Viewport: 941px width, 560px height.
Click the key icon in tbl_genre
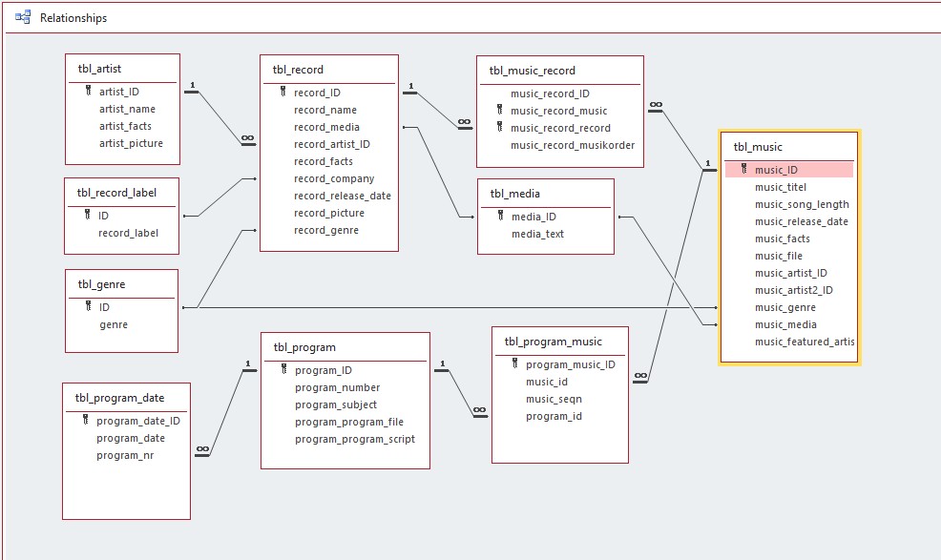(88, 306)
